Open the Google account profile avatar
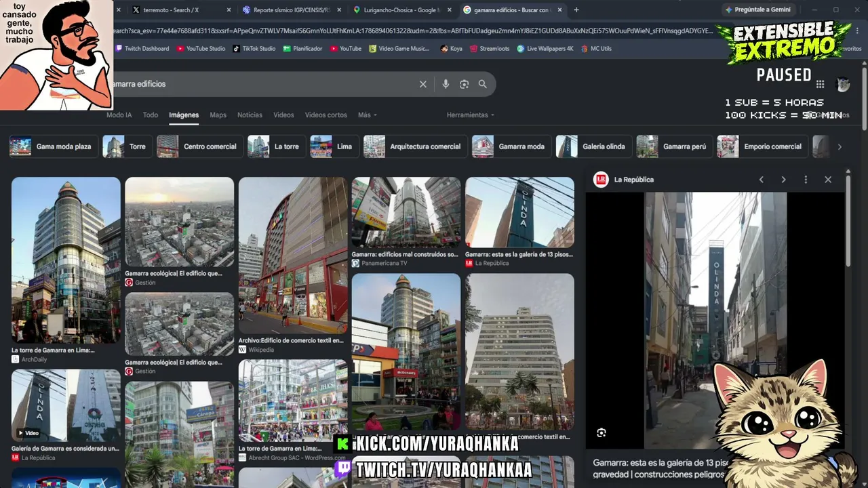 pos(843,84)
